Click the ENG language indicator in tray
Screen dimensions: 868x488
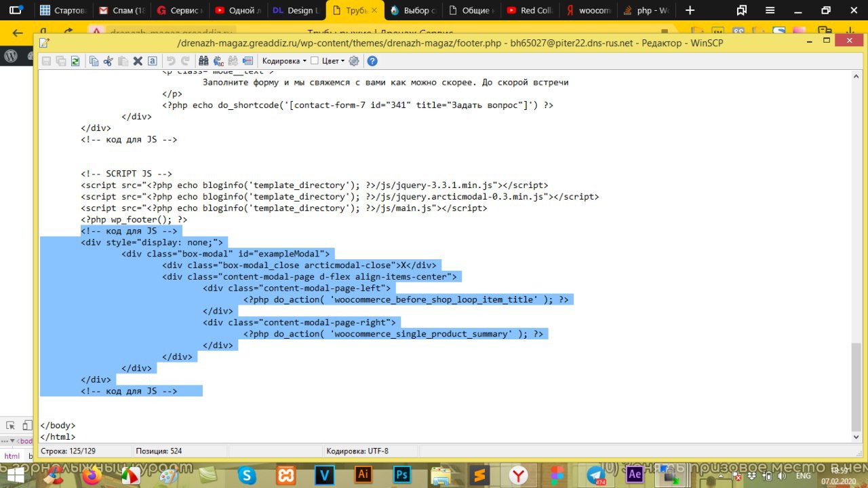(803, 476)
